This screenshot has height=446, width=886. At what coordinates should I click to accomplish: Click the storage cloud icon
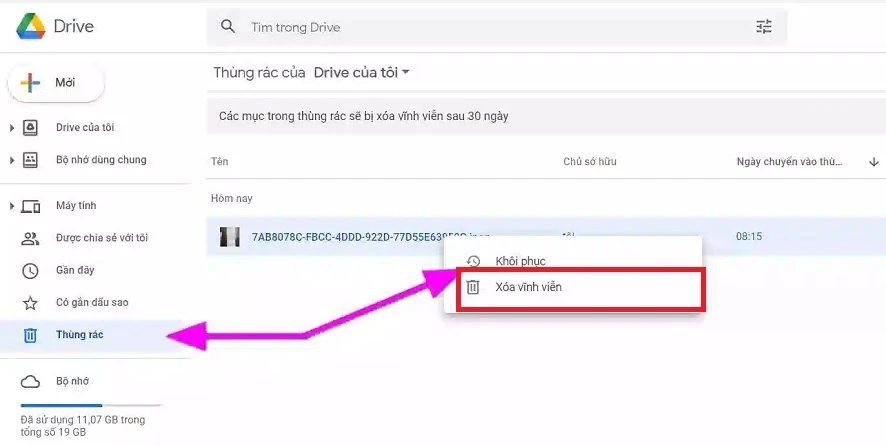click(x=30, y=382)
